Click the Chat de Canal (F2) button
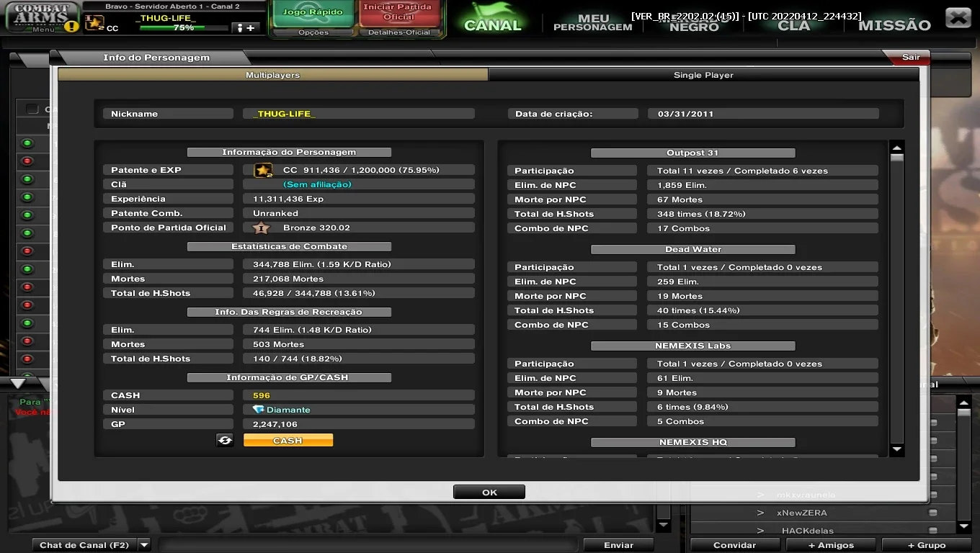980x553 pixels. 84,545
